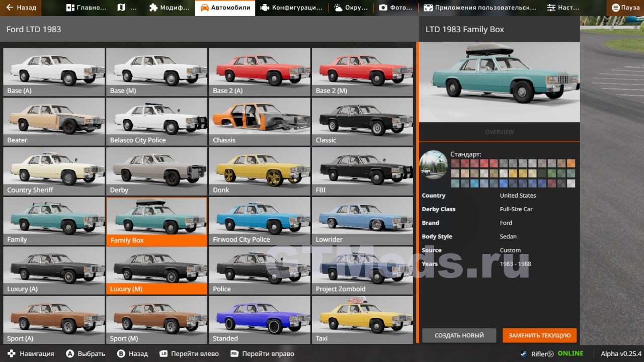Image resolution: width=644 pixels, height=362 pixels.
Task: Open the Приложения пользовательского интерфейса tab
Action: point(480,8)
